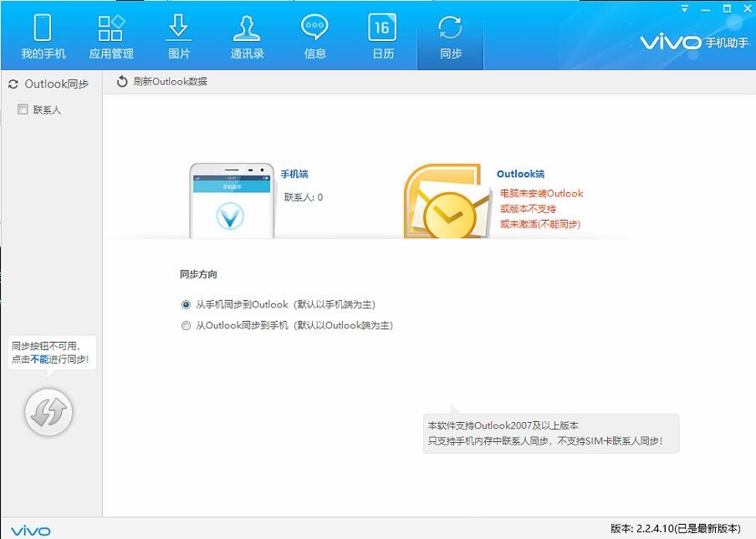This screenshot has width=756, height=539.
Task: Click 刷新Outlook数据 refresh button
Action: click(162, 81)
